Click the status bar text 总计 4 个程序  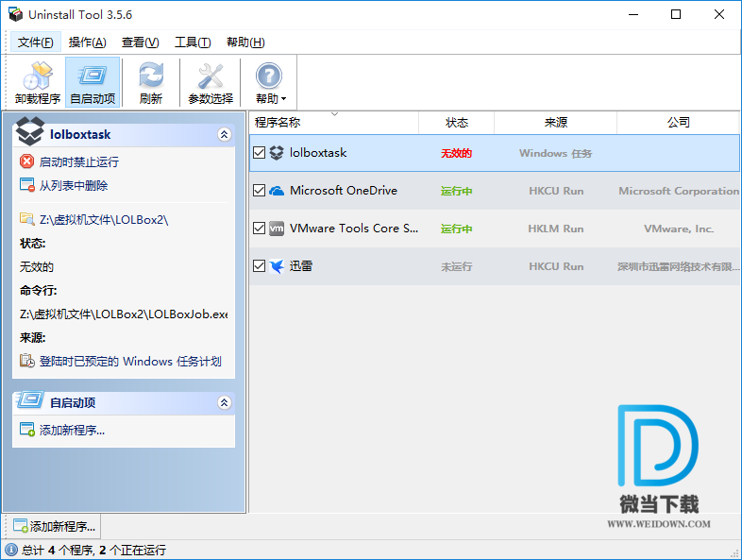[x=58, y=550]
